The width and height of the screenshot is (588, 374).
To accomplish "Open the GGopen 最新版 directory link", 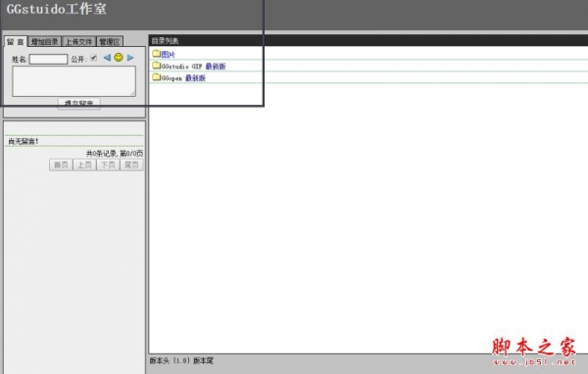I will coord(183,78).
